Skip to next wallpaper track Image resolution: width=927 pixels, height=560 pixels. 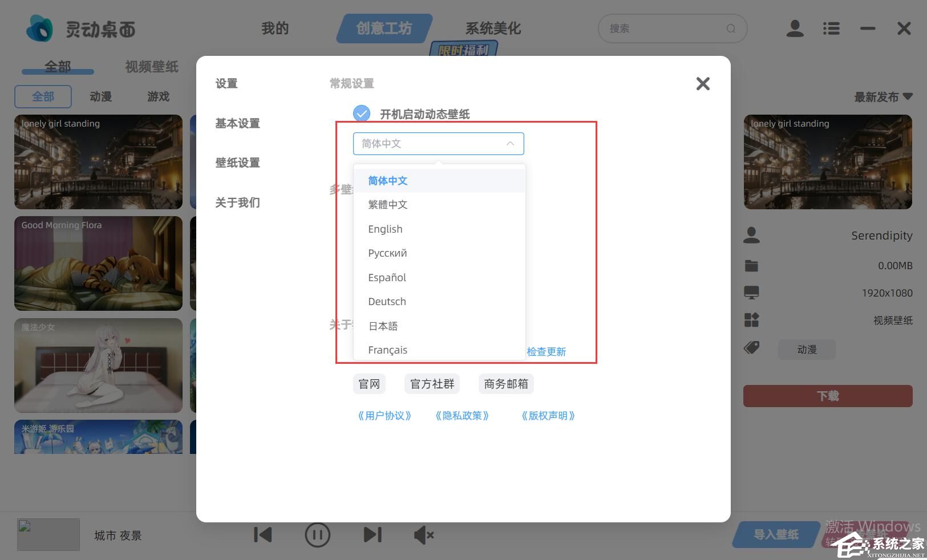[x=372, y=535]
